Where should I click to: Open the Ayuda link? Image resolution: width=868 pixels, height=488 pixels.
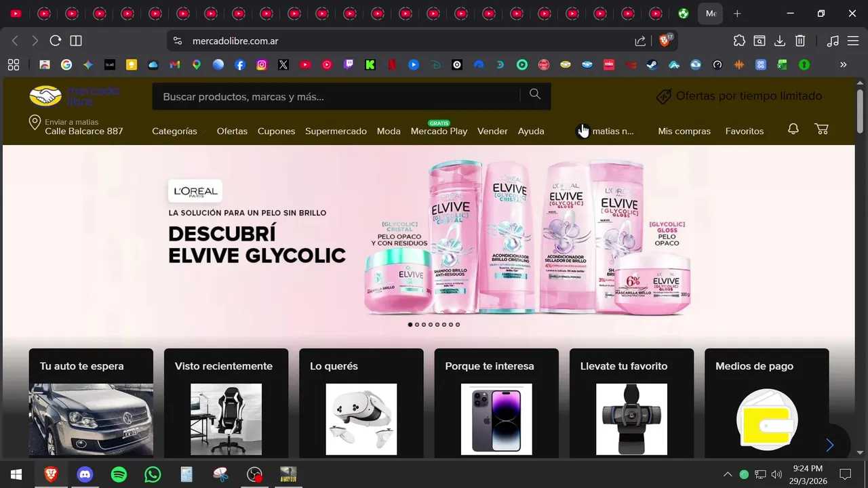[x=531, y=131]
